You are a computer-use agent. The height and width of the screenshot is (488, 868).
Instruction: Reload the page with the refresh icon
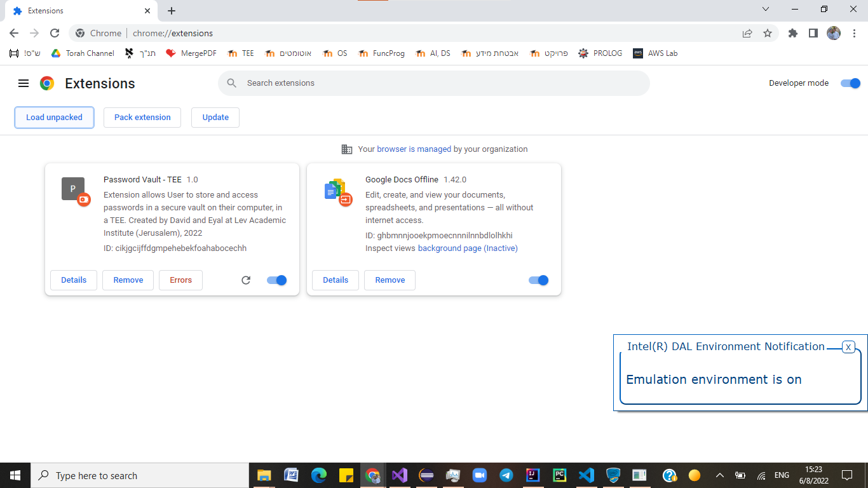pos(55,33)
